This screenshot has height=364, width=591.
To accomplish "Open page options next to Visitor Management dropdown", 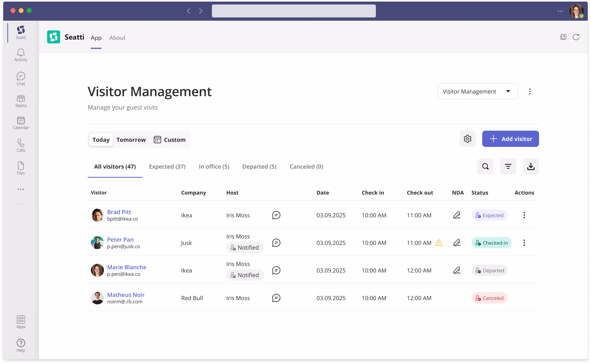I will [530, 92].
